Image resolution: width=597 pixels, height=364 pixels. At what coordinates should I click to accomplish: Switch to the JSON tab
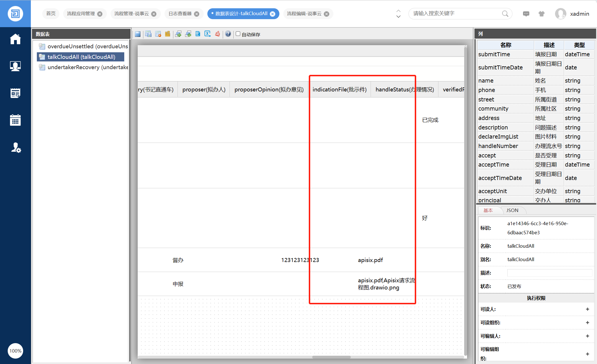coord(512,210)
